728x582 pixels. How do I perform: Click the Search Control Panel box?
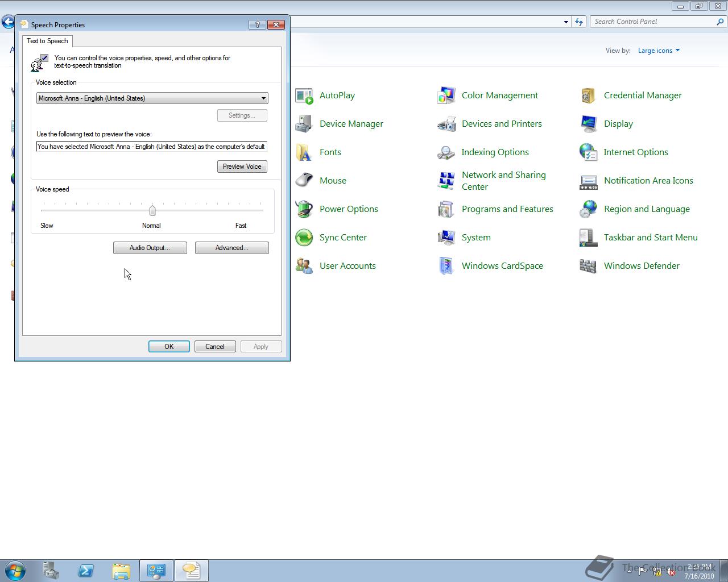[x=654, y=22]
